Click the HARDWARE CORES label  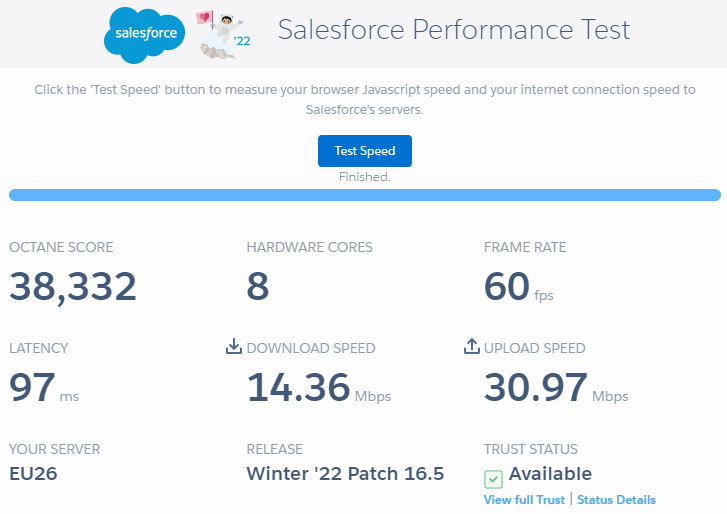point(309,247)
